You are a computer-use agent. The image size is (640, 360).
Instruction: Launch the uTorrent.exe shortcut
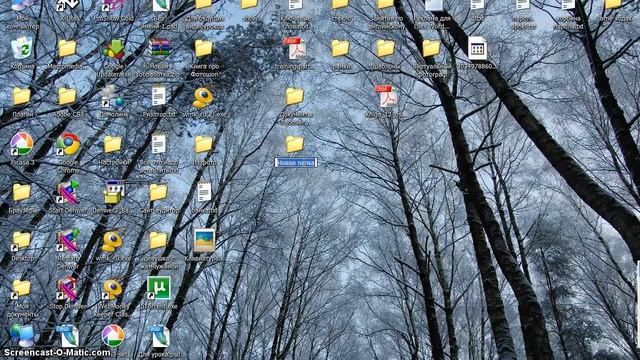158,288
